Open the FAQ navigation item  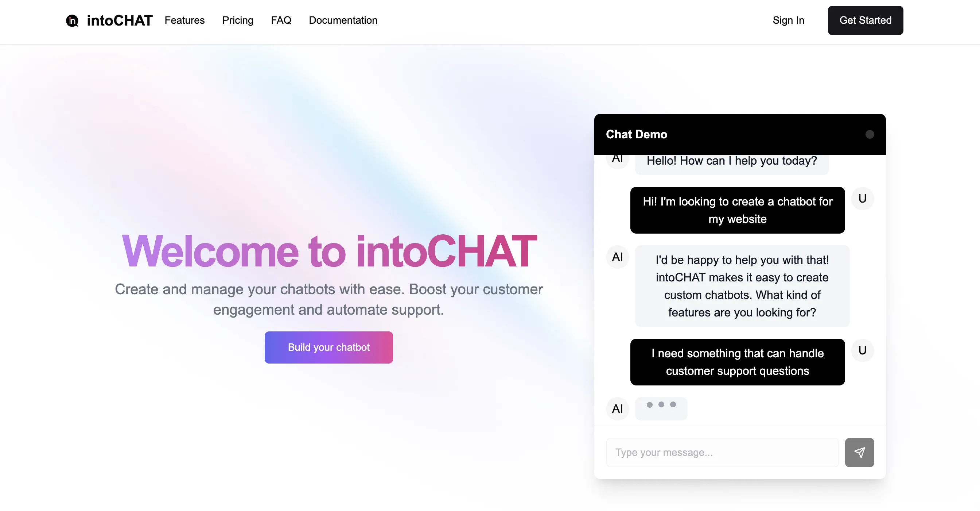281,20
